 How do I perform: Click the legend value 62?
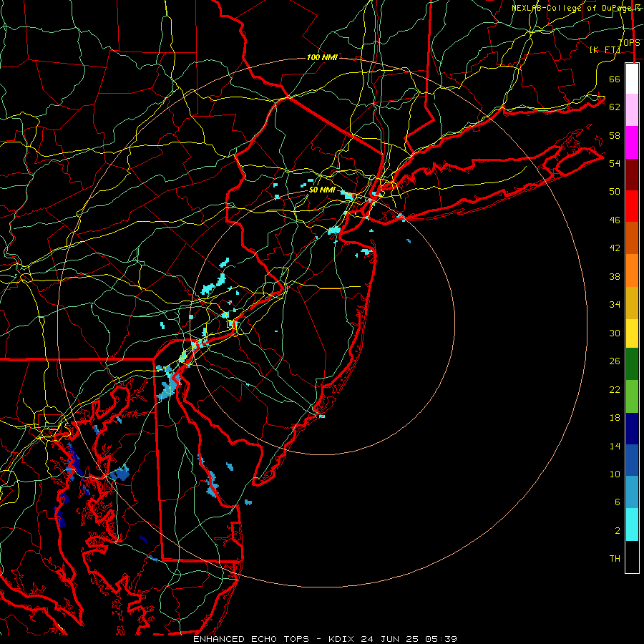[x=615, y=107]
